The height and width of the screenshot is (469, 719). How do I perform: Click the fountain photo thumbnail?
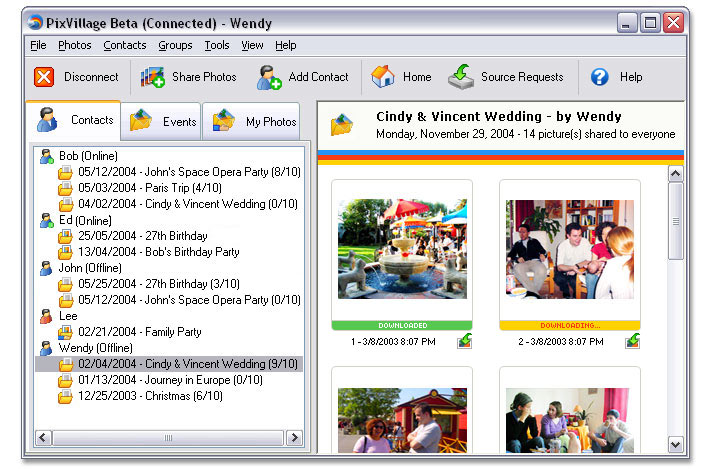[x=402, y=248]
